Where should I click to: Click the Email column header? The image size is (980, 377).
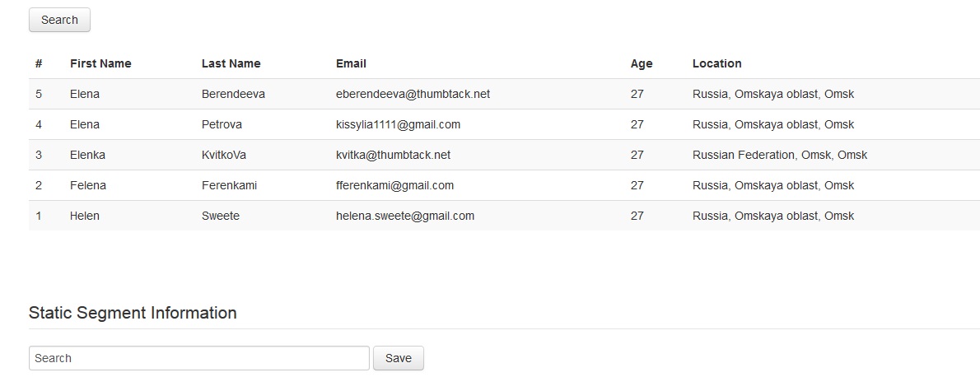[x=351, y=63]
